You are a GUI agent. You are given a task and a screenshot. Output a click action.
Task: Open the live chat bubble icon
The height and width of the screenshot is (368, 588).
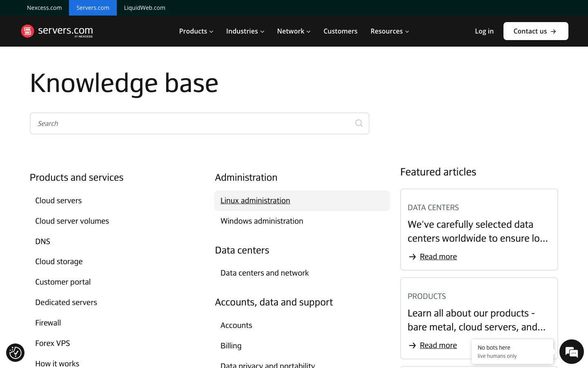pyautogui.click(x=571, y=352)
